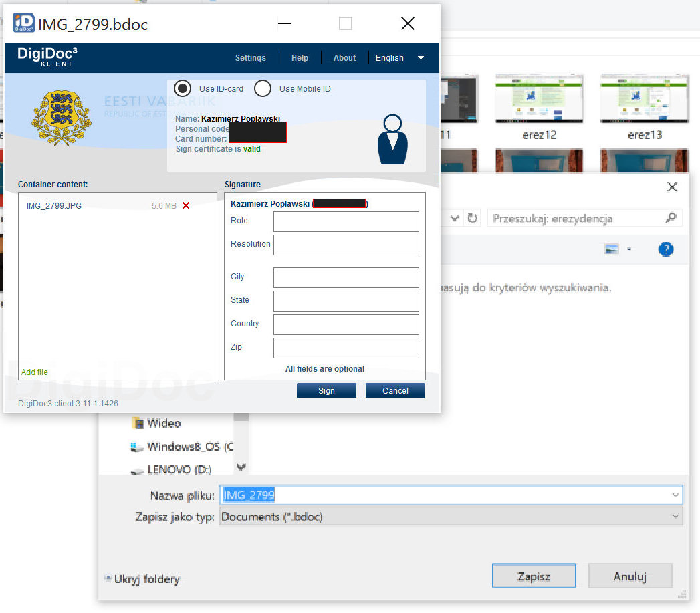This screenshot has width=700, height=613.
Task: Expand the Zapisz jako typ dropdown
Action: pos(674,517)
